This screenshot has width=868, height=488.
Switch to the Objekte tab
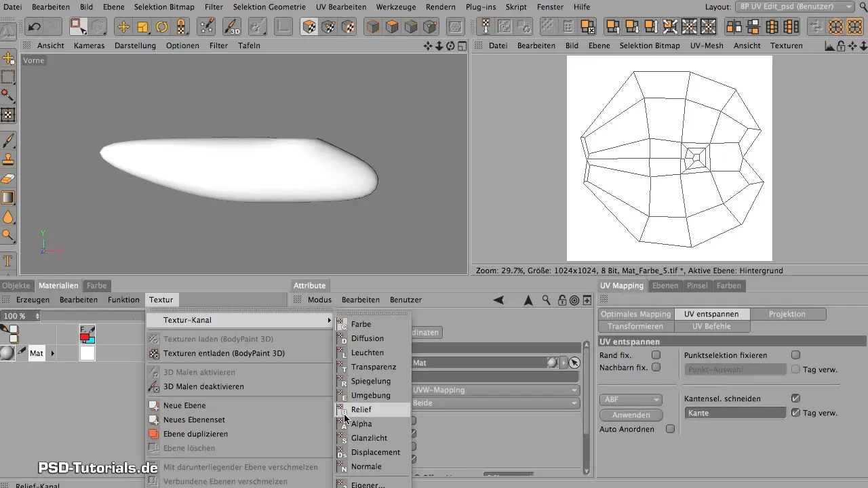[x=16, y=285]
